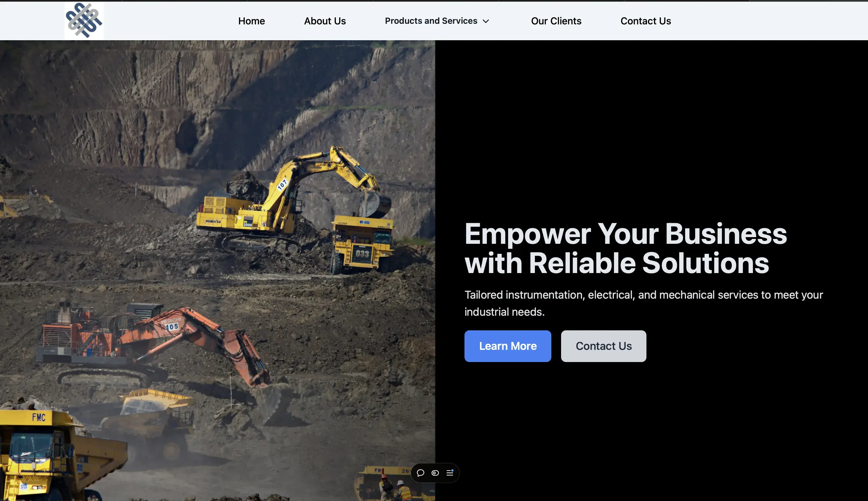Expand the Products and Services chevron
Screen dimensions: 868x501
(x=486, y=21)
